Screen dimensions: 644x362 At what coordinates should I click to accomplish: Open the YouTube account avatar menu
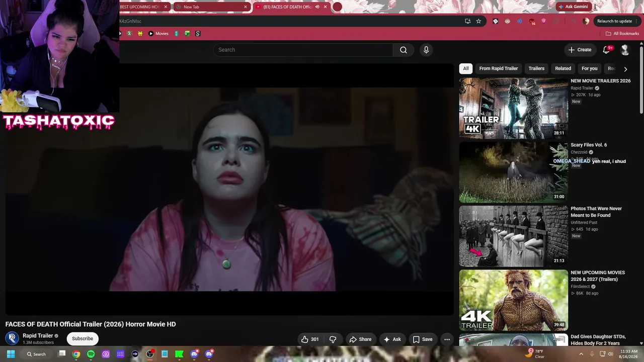625,50
